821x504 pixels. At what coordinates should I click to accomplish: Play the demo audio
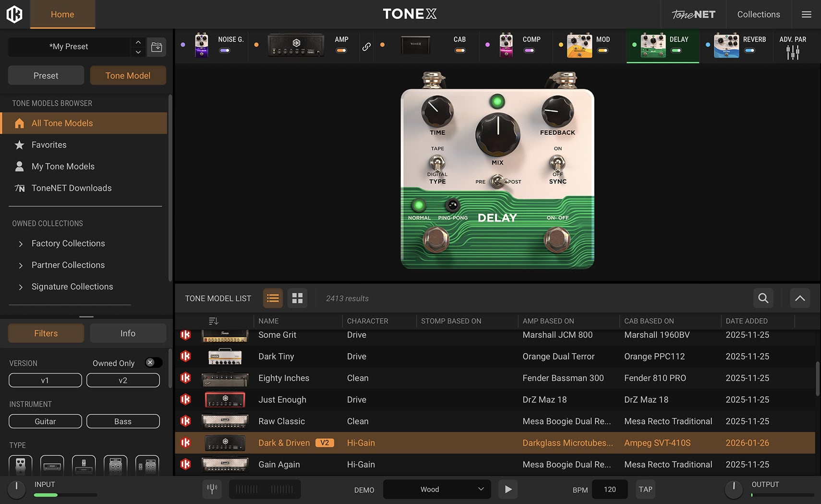(508, 489)
